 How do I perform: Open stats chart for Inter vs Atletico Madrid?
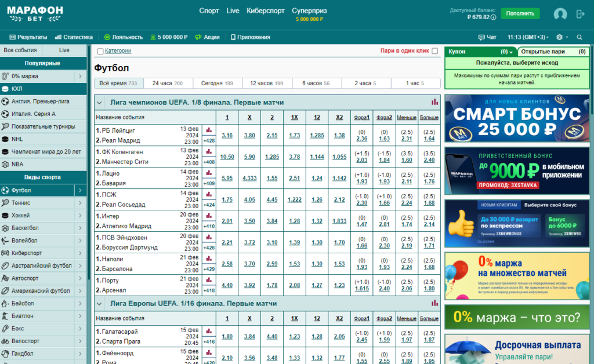click(x=209, y=216)
